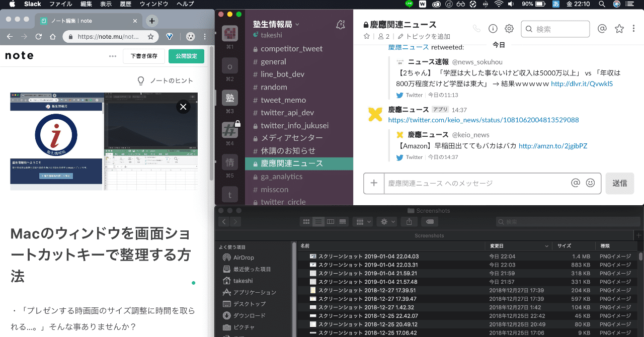Open the note editor more options menu
The width and height of the screenshot is (644, 337).
[113, 56]
